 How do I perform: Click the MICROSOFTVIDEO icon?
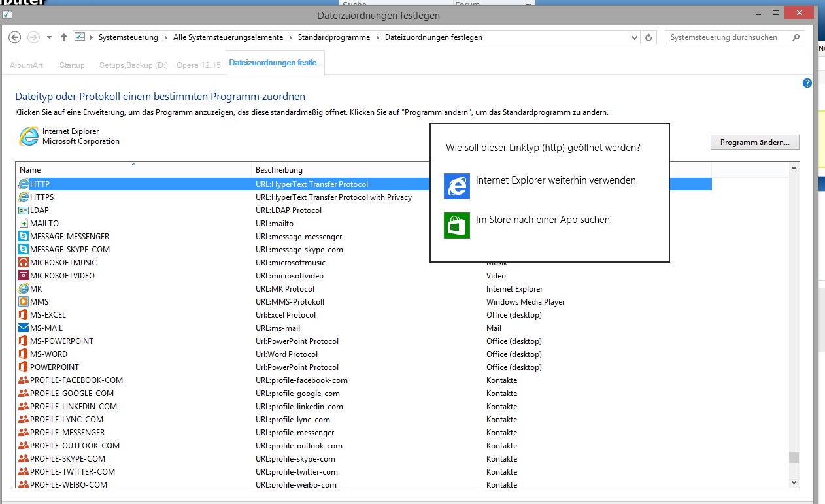point(24,276)
